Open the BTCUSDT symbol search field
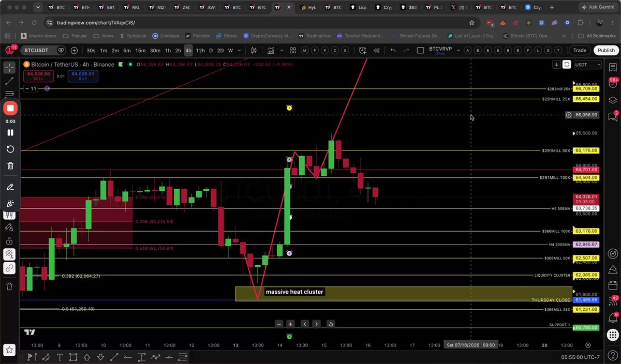Viewport: 621px width, 364px height. [36, 50]
